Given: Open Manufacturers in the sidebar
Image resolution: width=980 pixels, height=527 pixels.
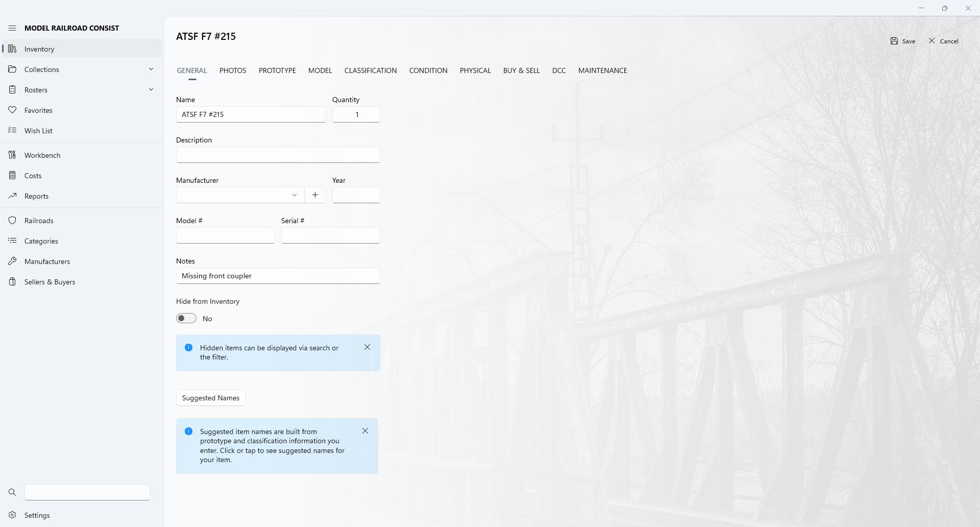Looking at the screenshot, I should coord(82,261).
